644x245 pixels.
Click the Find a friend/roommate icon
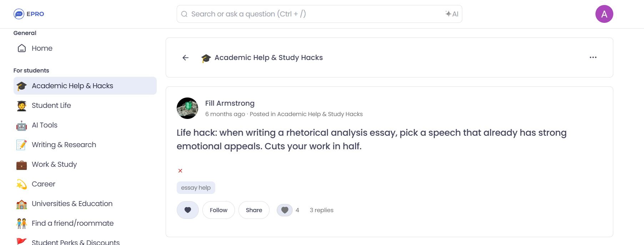pyautogui.click(x=21, y=223)
